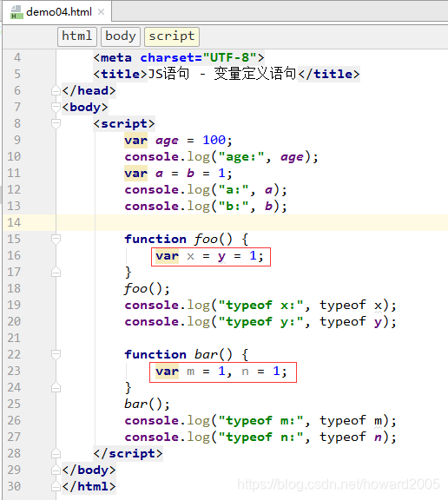Click the "a:" string on line 12

(234, 190)
